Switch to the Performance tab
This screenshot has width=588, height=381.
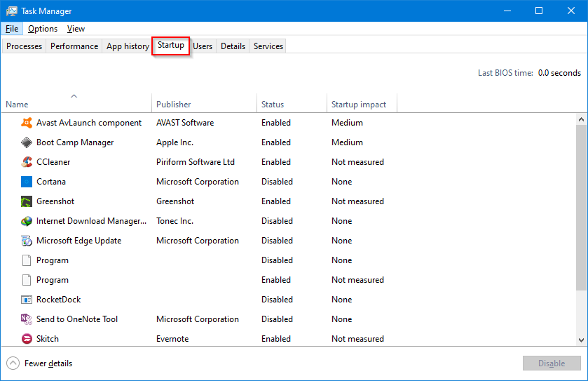pyautogui.click(x=74, y=46)
